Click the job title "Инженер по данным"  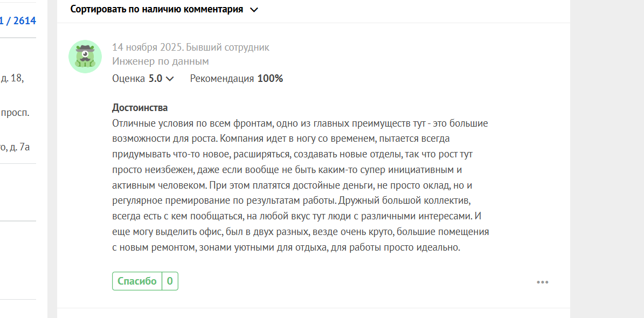(160, 61)
